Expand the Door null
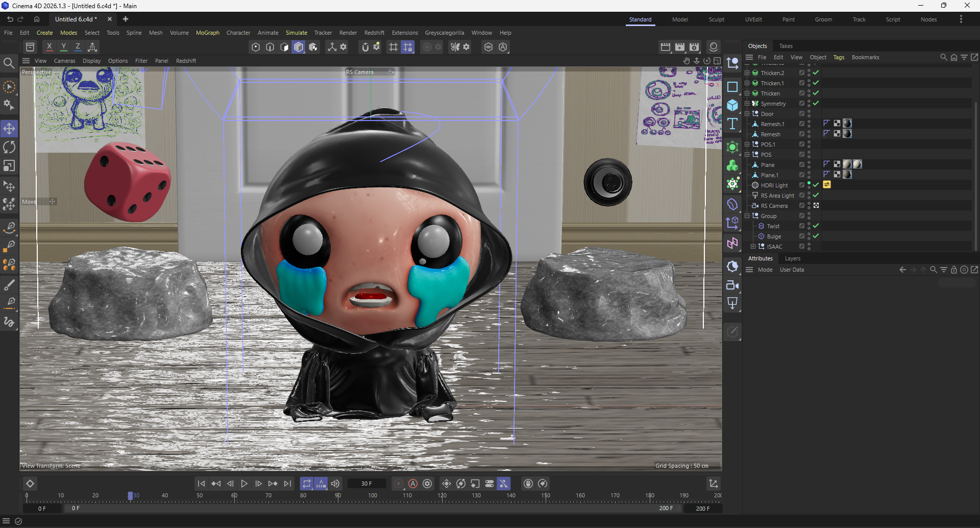 point(747,113)
